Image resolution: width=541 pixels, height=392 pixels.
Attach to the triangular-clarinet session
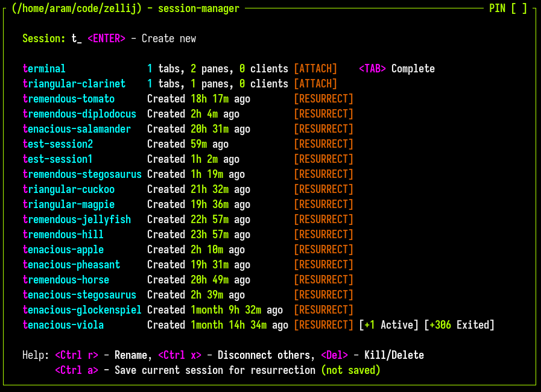pyautogui.click(x=315, y=83)
